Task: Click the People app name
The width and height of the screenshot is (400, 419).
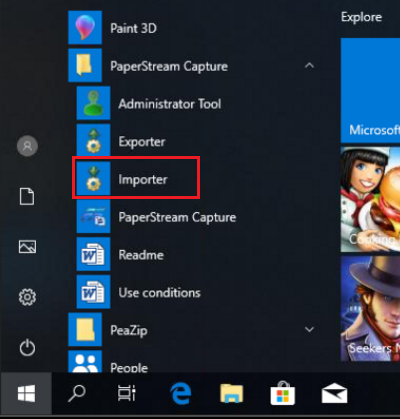Action: tap(129, 368)
